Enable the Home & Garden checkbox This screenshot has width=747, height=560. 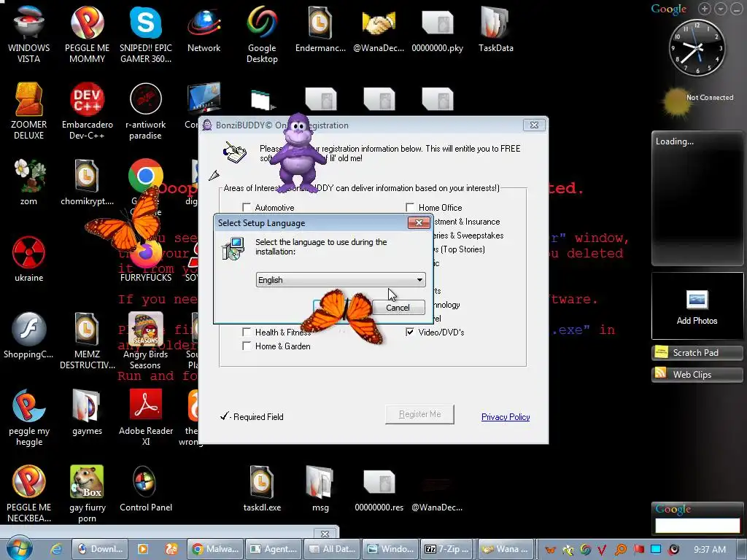pos(247,346)
